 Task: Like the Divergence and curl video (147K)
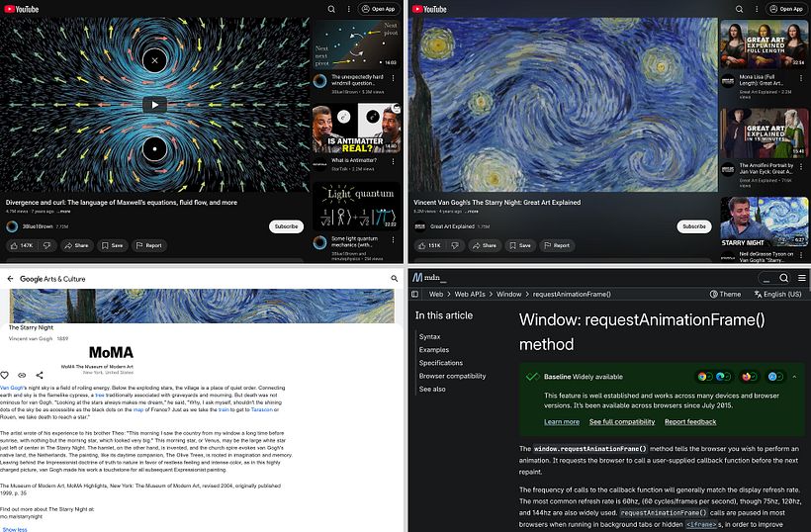pyautogui.click(x=22, y=245)
